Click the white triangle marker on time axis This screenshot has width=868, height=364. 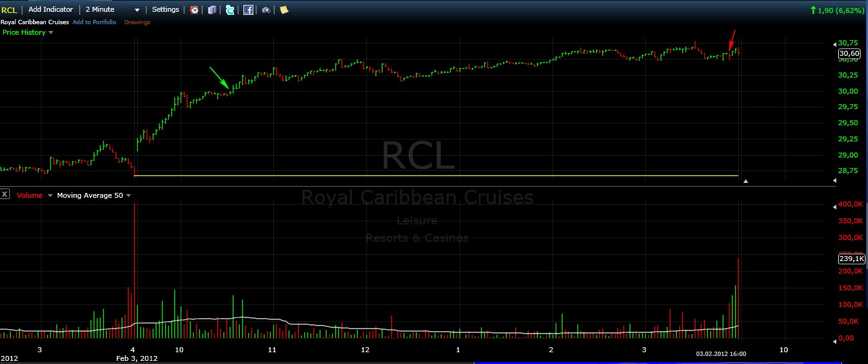[746, 182]
